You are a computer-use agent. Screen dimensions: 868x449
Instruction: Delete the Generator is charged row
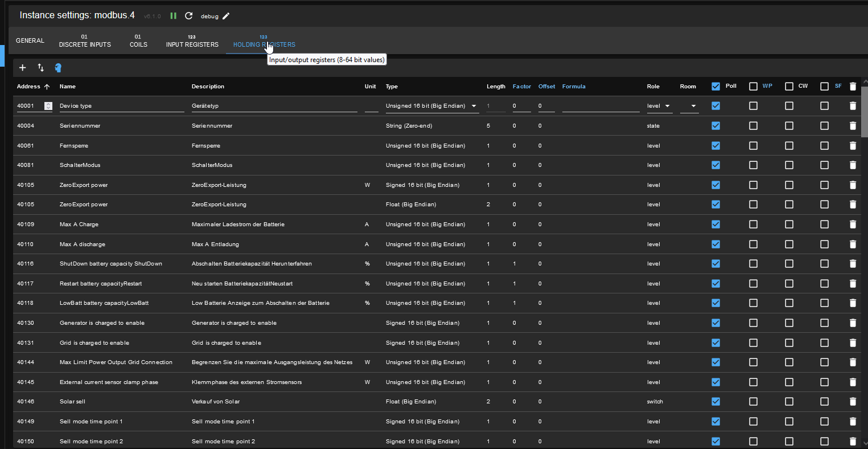coord(853,323)
